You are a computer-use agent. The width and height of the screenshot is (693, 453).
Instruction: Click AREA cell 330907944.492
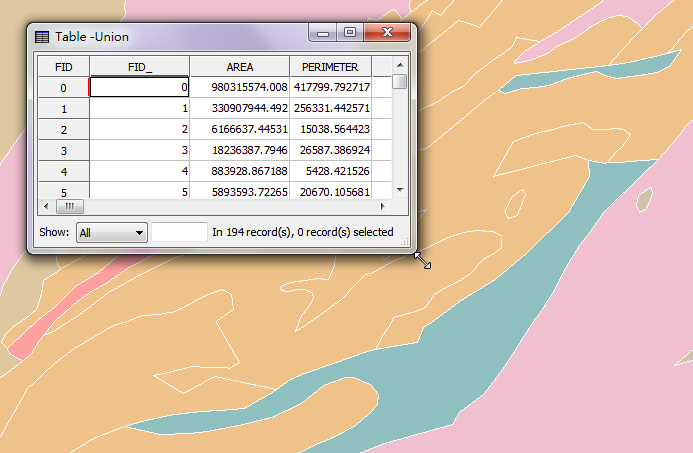pos(240,108)
